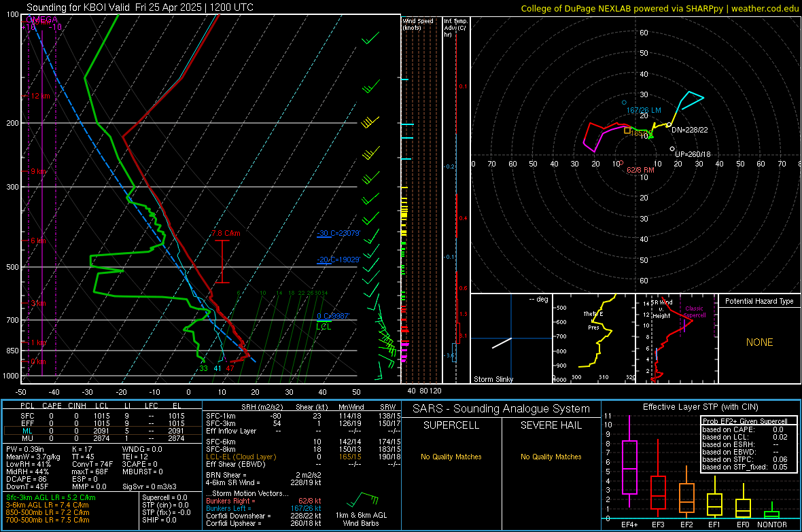Click the 167/26 LM hodograph label

point(644,110)
